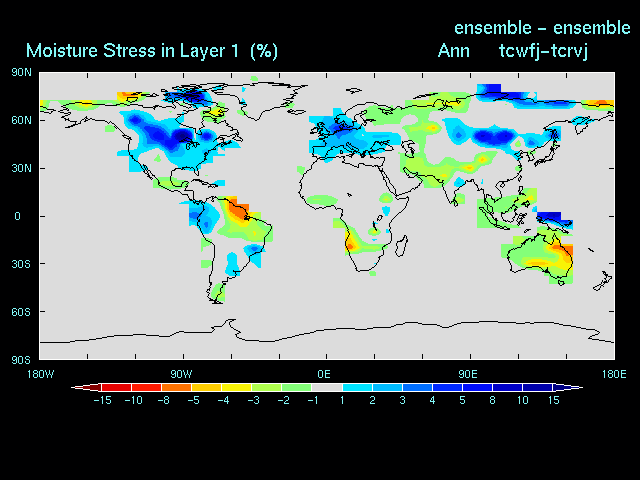
Task: Click the '-3' colorbar value
Action: 253,400
